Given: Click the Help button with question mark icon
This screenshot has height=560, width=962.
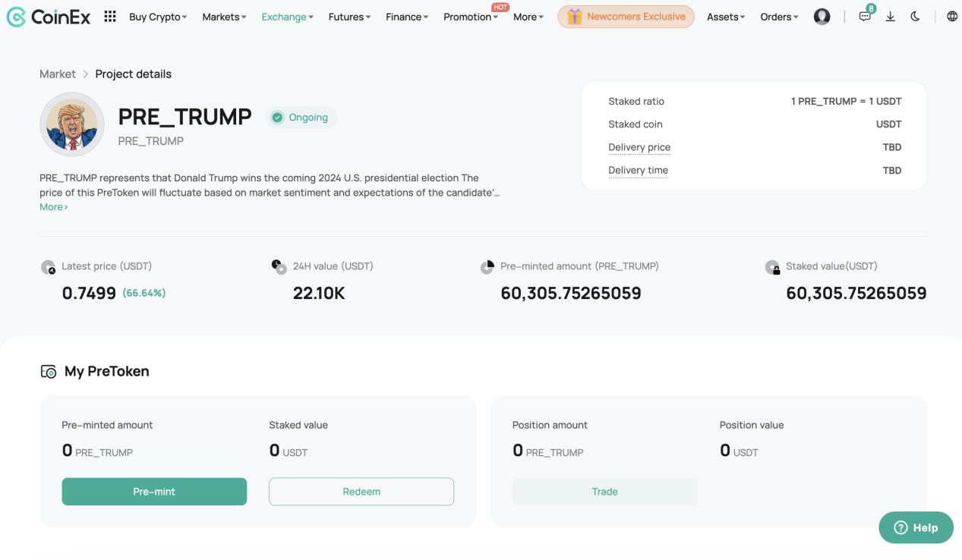Looking at the screenshot, I should click(x=916, y=527).
